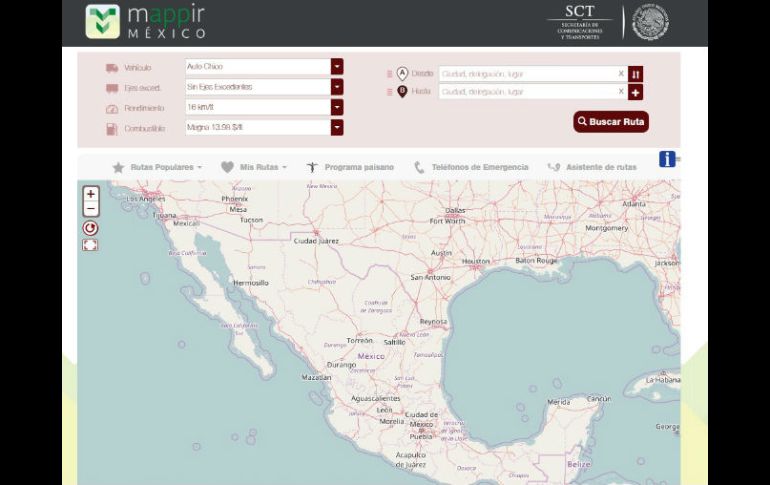Zoom out on the map
The image size is (770, 485).
point(91,209)
